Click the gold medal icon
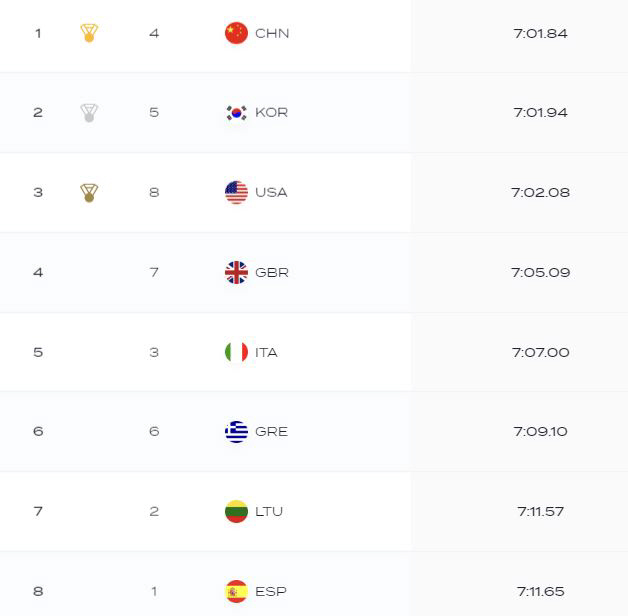 [89, 33]
